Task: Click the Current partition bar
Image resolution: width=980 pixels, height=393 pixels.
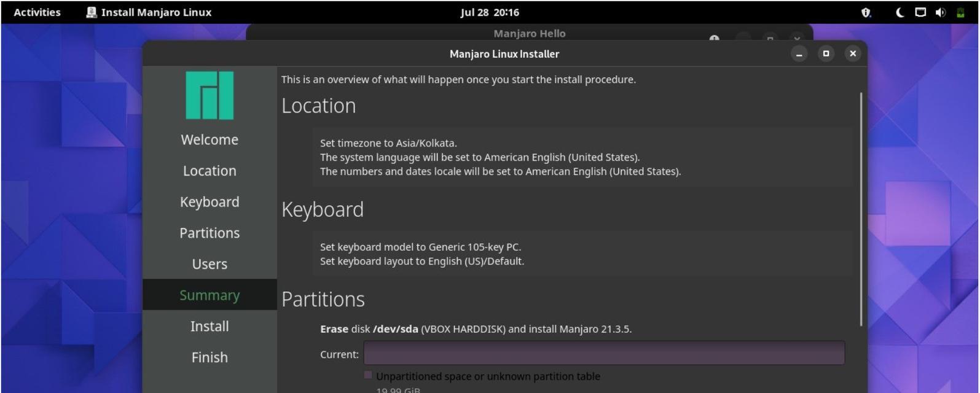Action: [x=604, y=354]
